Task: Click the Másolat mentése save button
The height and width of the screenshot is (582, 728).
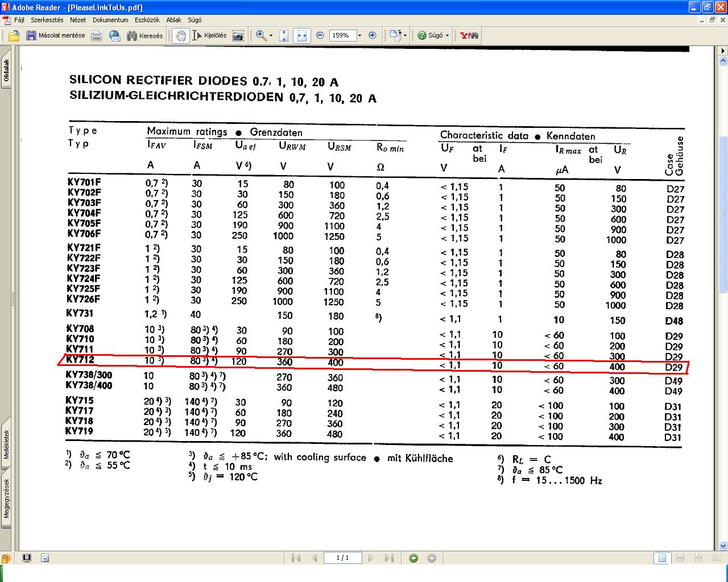Action: click(56, 36)
